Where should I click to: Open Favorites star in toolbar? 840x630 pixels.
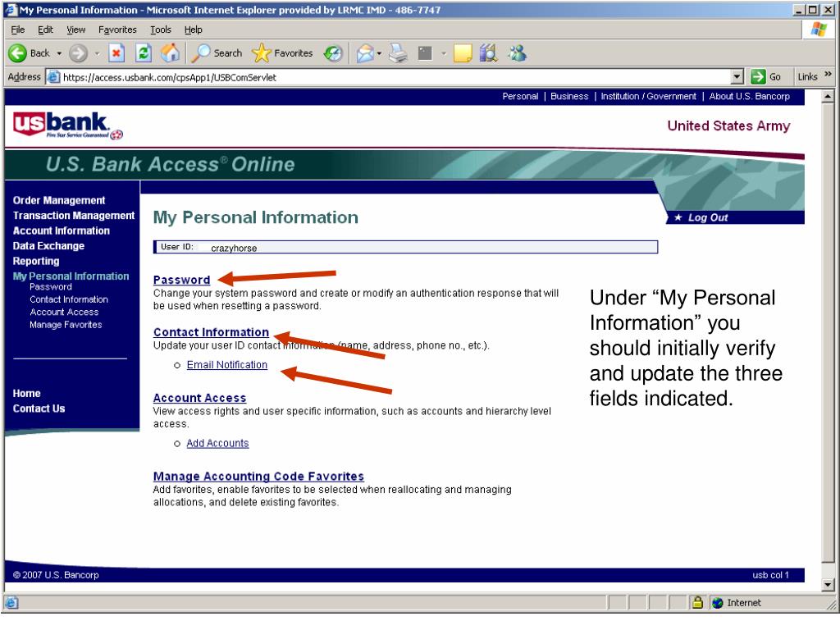tap(262, 53)
